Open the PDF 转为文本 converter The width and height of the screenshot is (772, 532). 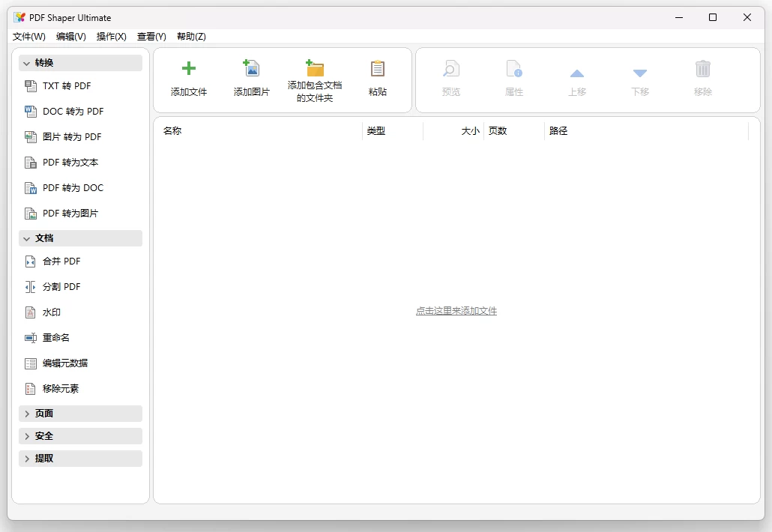[x=67, y=162]
